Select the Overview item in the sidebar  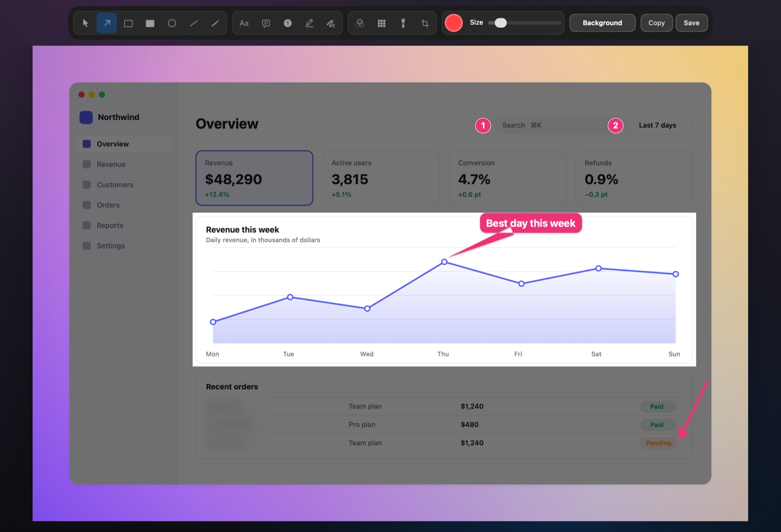tap(123, 144)
